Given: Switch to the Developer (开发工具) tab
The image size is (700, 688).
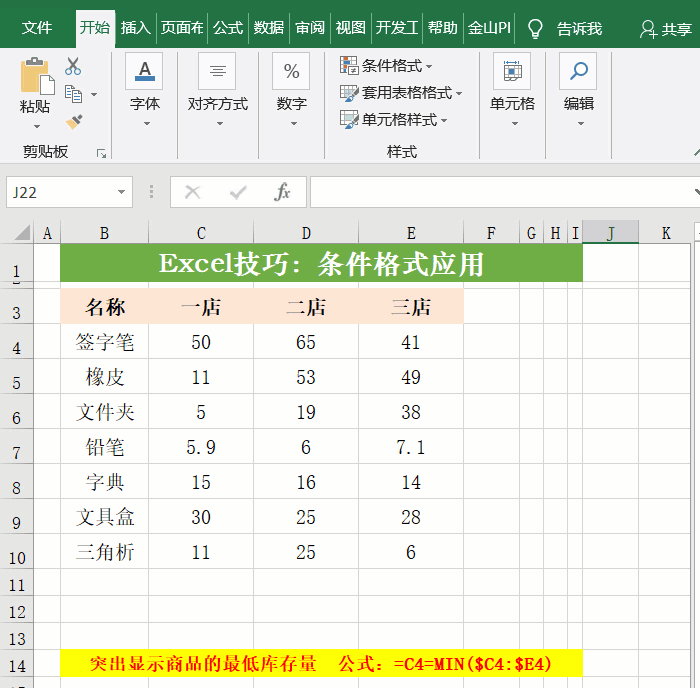Looking at the screenshot, I should (x=396, y=28).
